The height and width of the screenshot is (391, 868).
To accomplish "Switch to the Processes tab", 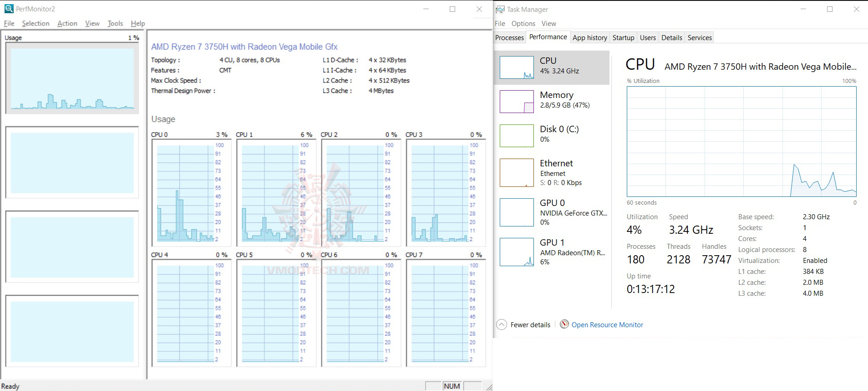I will [x=510, y=38].
